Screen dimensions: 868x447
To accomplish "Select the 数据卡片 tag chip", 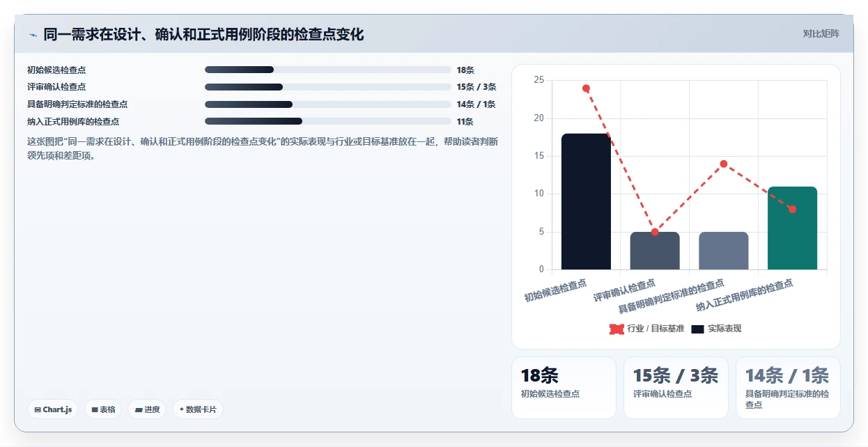I will click(198, 409).
